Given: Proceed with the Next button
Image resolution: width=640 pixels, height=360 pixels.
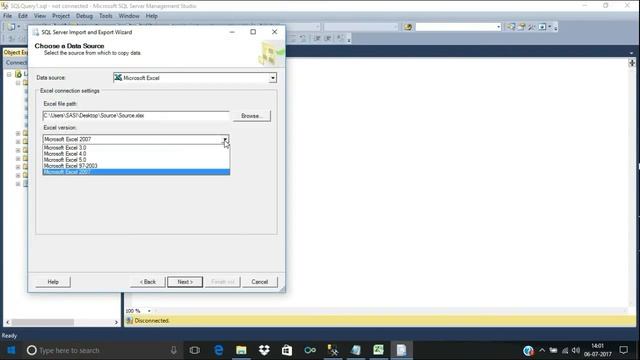Looking at the screenshot, I should point(185,282).
